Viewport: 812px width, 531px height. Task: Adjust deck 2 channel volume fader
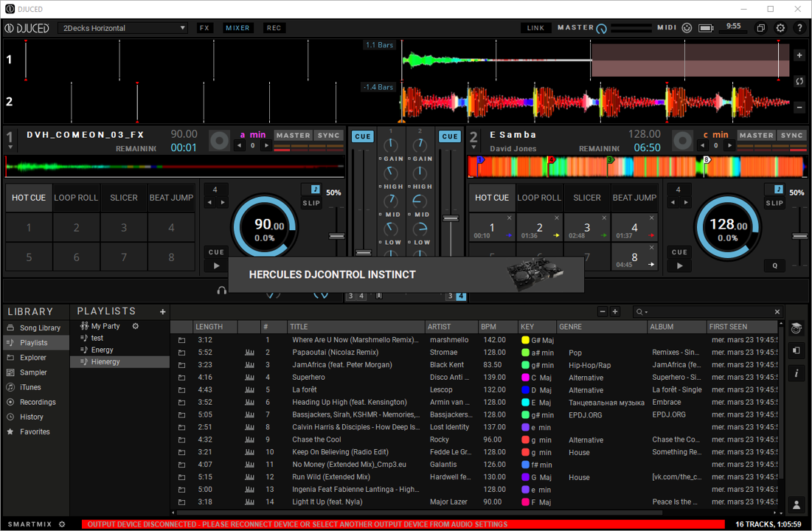[451, 218]
